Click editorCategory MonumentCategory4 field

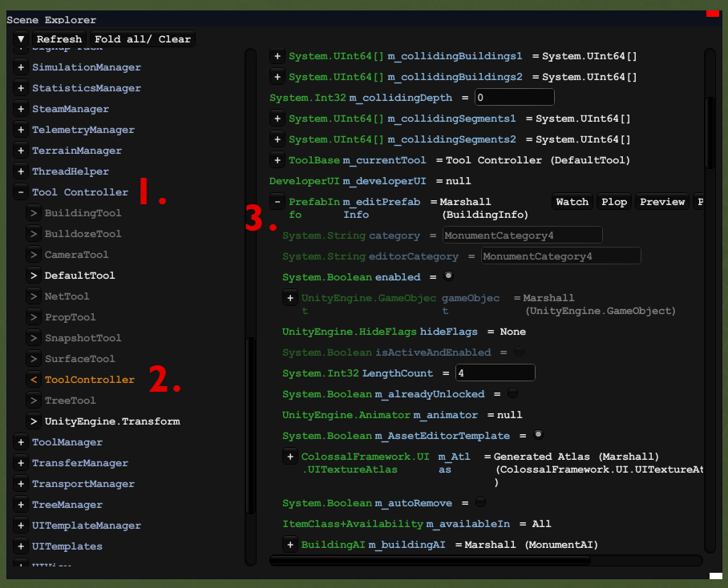[x=561, y=256]
